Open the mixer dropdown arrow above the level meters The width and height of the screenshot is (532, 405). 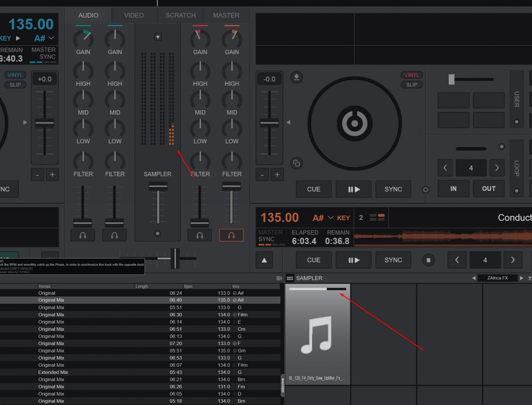(158, 37)
